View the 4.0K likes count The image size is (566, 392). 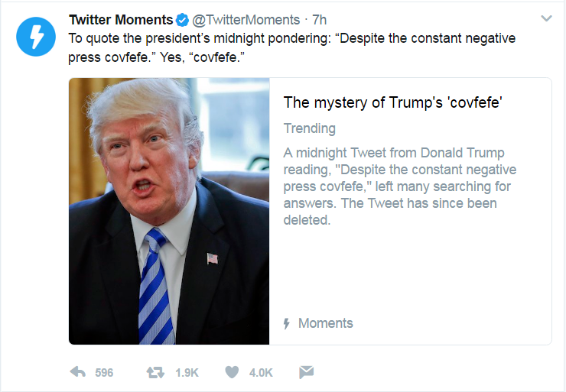(261, 373)
